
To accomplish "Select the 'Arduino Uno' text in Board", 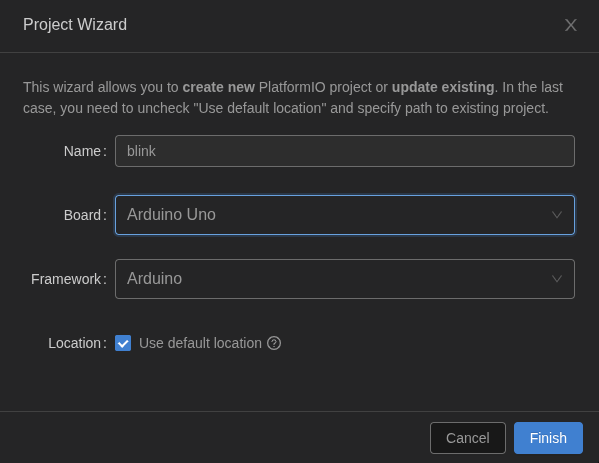I will pyautogui.click(x=171, y=214).
